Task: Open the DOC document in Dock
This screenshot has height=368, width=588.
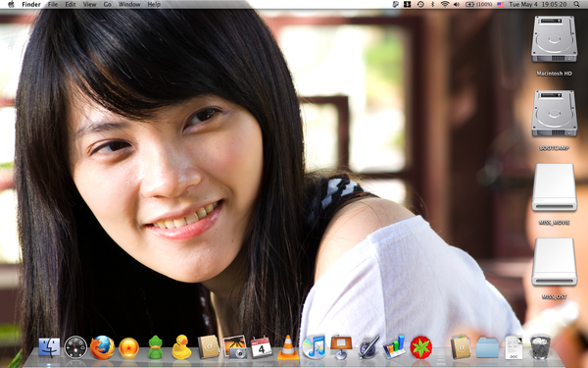Action: coord(514,347)
